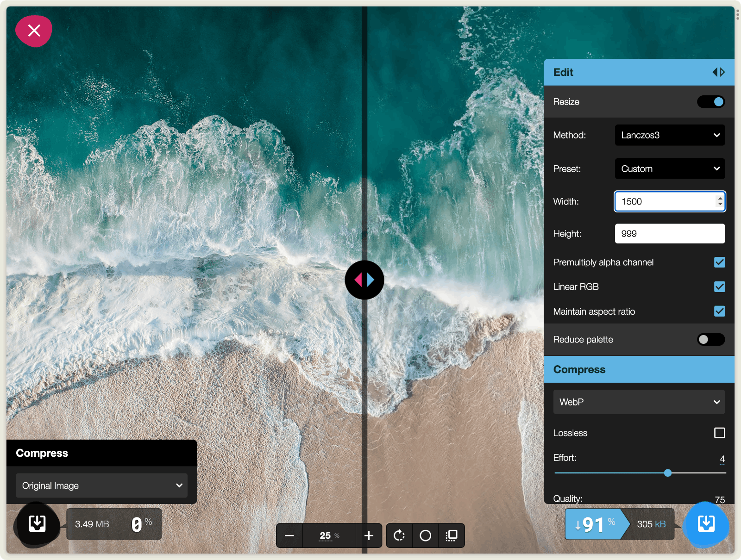Open the resize Method dropdown
The height and width of the screenshot is (560, 741).
point(670,135)
